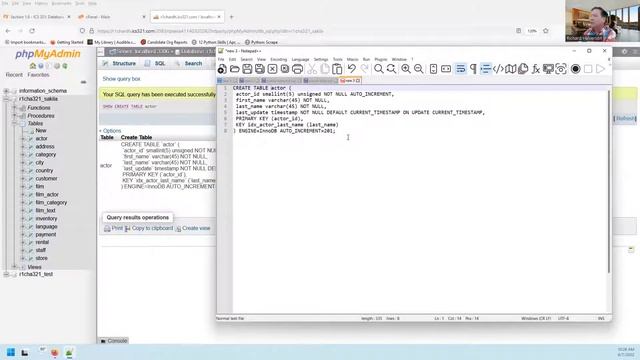Open Document List icon in Notepad++
This screenshot has height=360, width=640.
pyautogui.click(x=523, y=69)
